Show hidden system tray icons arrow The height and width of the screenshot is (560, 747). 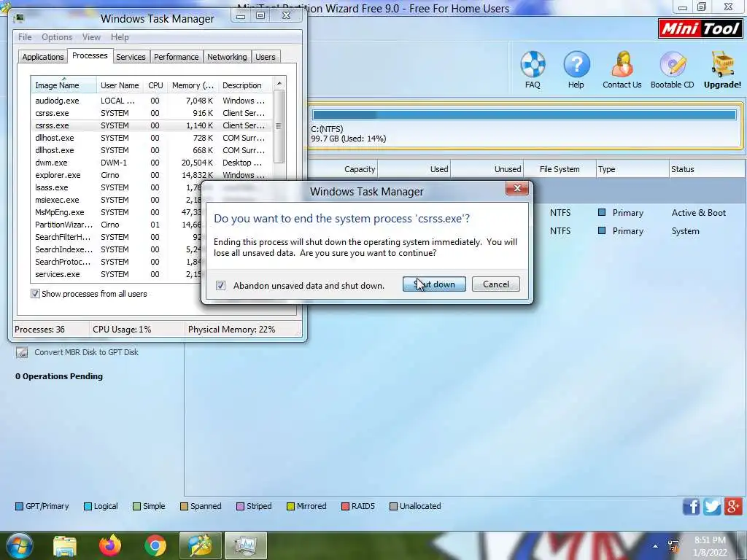656,547
